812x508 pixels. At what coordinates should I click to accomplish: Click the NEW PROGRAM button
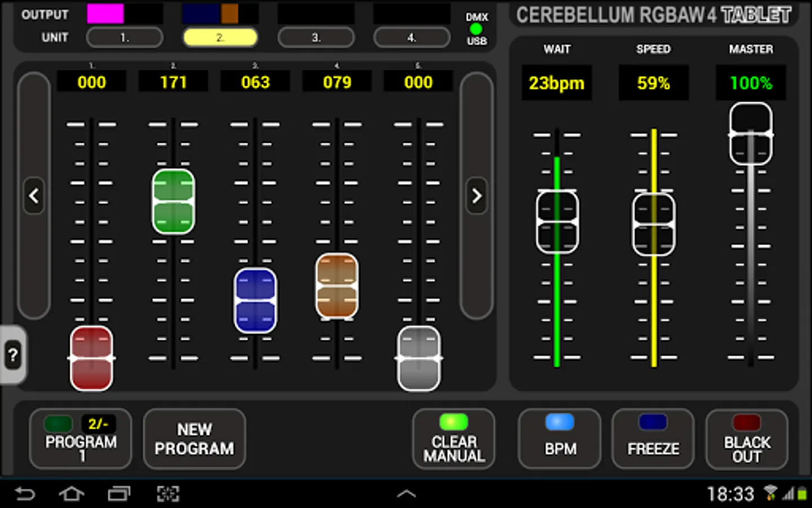pyautogui.click(x=195, y=439)
